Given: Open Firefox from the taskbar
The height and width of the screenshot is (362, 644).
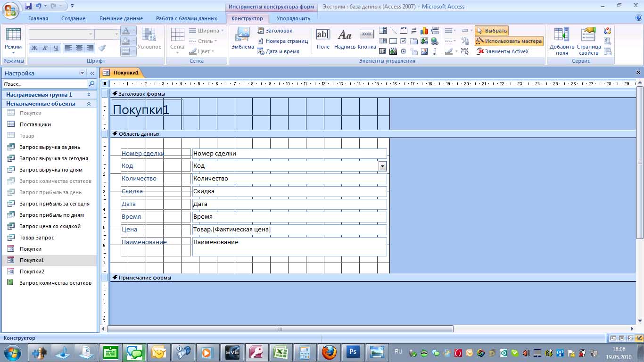Looking at the screenshot, I should 329,352.
